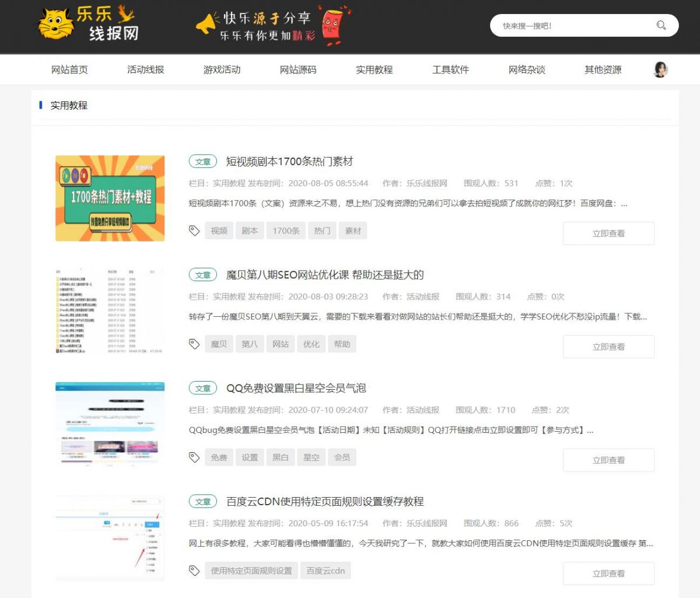Click 立即查看 for 短视频剧本 article
This screenshot has width=700, height=598.
tap(608, 233)
